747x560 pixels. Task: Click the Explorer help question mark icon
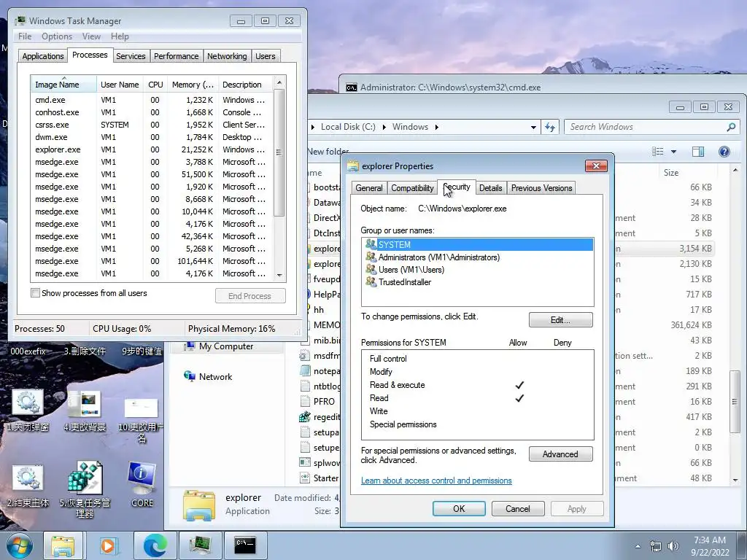tap(724, 152)
